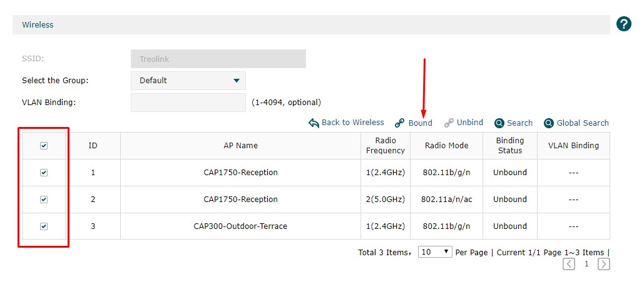Uncheck the ID 1 CAP1750-Reception row checkbox
644x289 pixels.
(44, 173)
